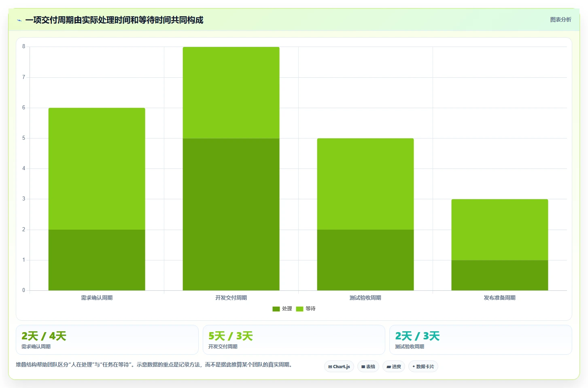Viewport: 588px width, 388px height.
Task: Click the 等待 segment of the 发布准备周期 bar
Action: tap(500, 230)
